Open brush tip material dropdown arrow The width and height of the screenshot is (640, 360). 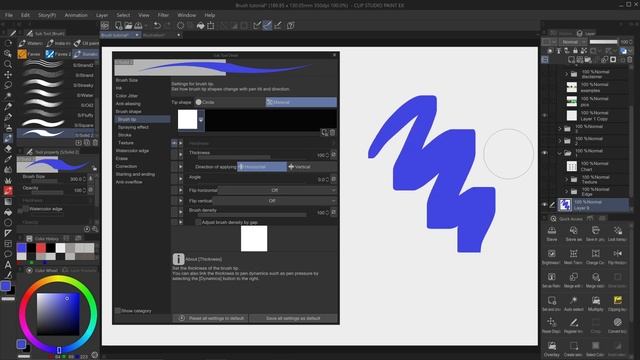200,120
